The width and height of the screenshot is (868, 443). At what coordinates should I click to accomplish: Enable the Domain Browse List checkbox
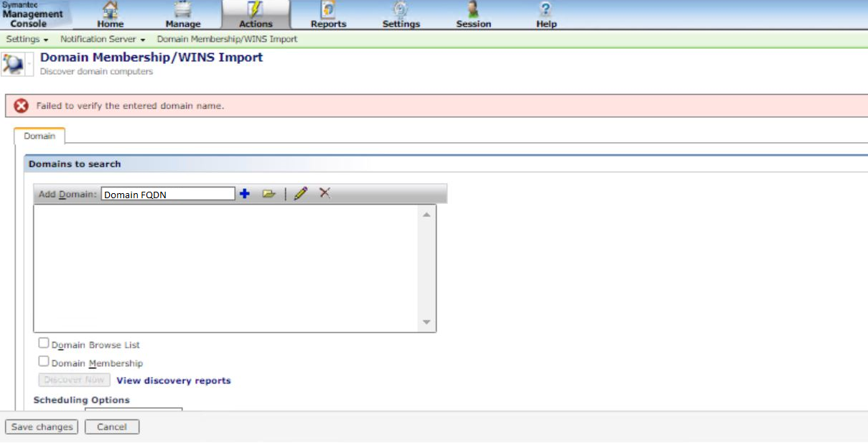[44, 343]
